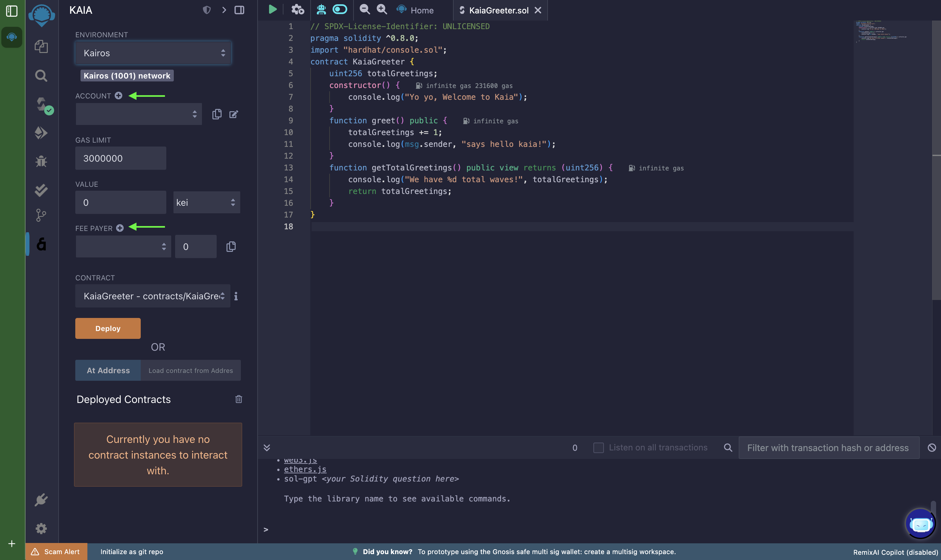941x560 pixels.
Task: Open the kei unit dropdown
Action: pos(207,202)
